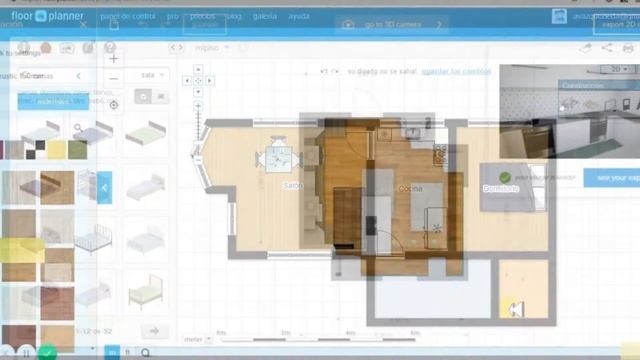Click the plus on the zoom slider
This screenshot has width=640, height=360.
point(198,106)
